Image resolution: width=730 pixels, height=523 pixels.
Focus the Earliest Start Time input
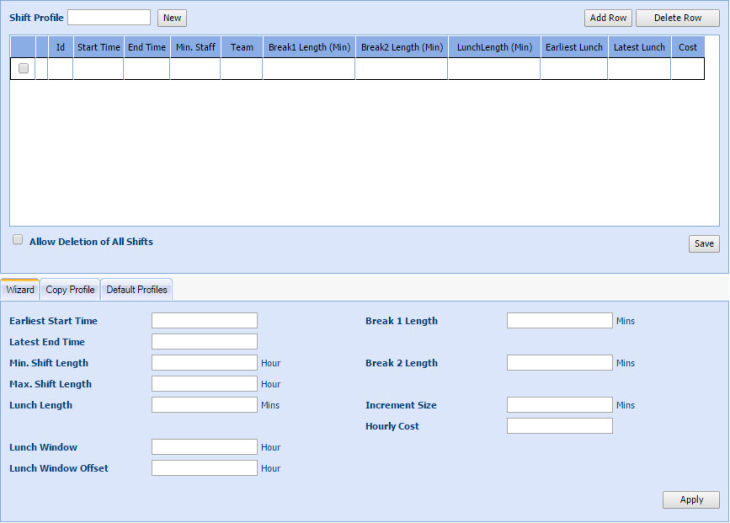(x=204, y=321)
